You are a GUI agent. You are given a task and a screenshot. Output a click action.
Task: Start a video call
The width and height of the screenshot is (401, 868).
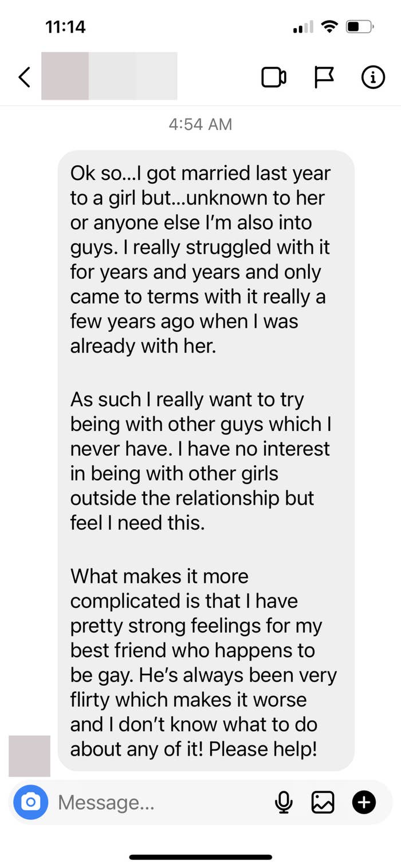coord(274,77)
